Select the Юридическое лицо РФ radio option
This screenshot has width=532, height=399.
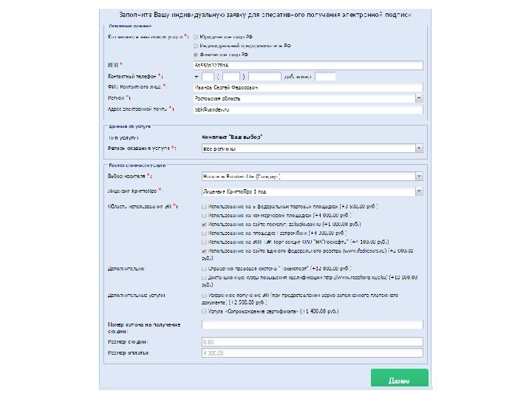tap(195, 35)
